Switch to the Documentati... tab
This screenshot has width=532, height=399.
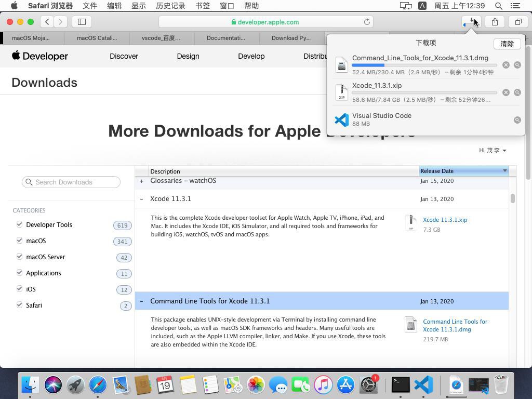(227, 38)
